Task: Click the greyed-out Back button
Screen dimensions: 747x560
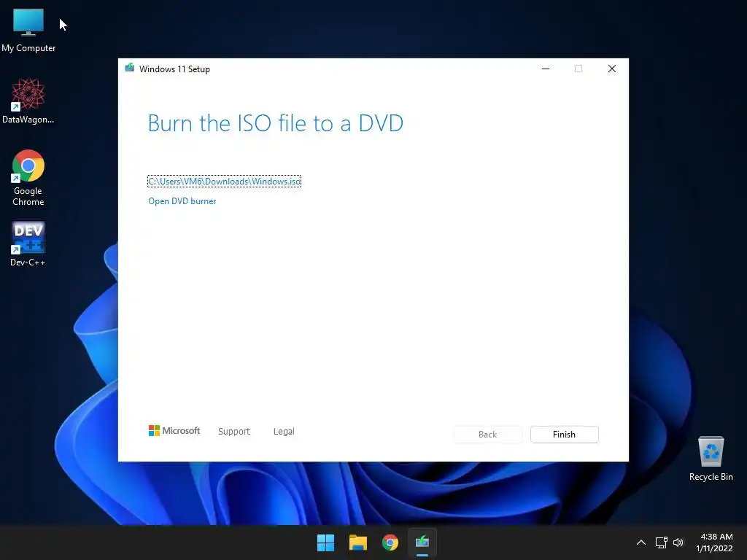Action: (x=488, y=435)
